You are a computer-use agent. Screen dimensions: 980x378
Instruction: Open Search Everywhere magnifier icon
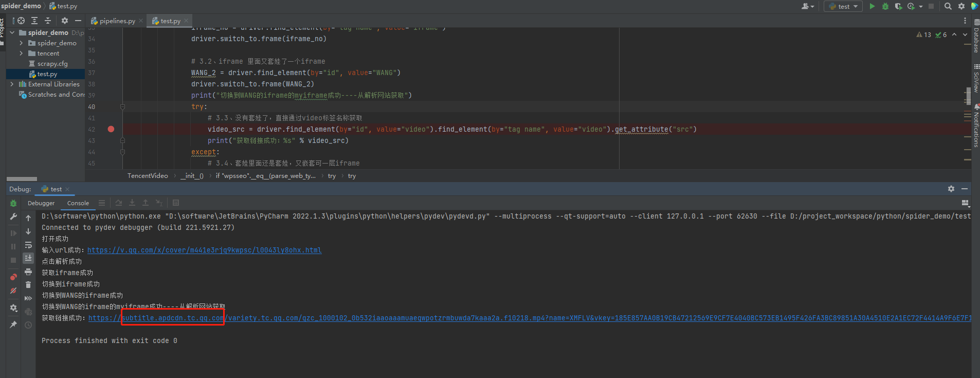948,6
